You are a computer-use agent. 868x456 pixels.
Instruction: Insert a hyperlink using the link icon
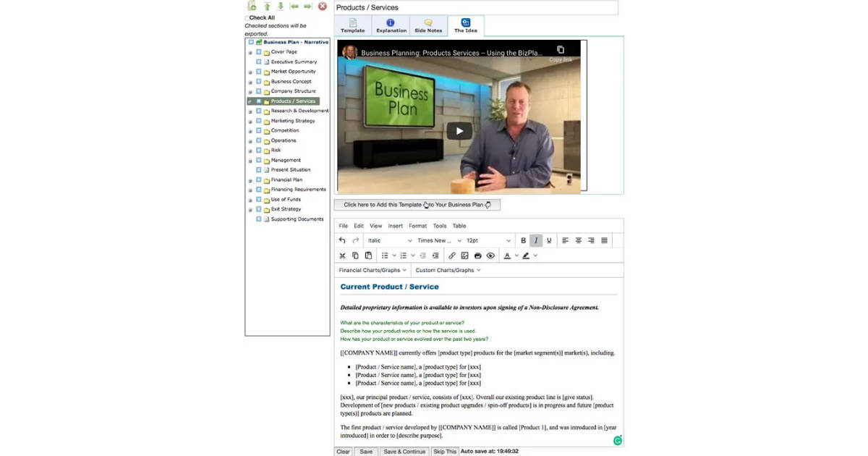(x=452, y=256)
